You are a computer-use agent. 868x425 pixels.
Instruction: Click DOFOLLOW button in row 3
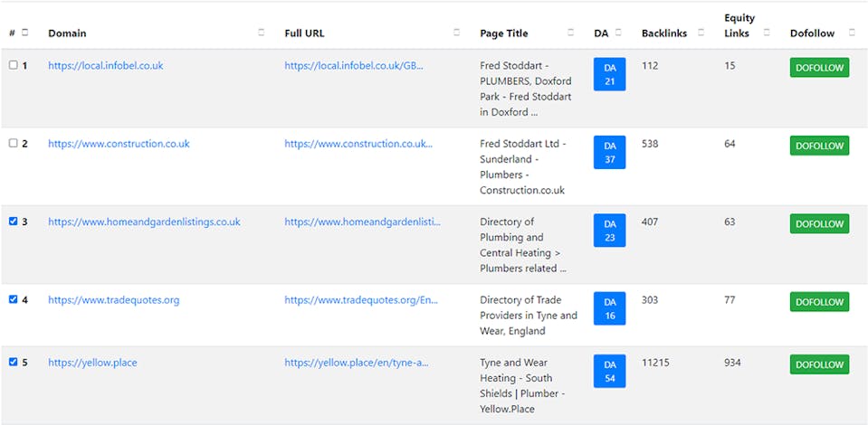pos(819,223)
